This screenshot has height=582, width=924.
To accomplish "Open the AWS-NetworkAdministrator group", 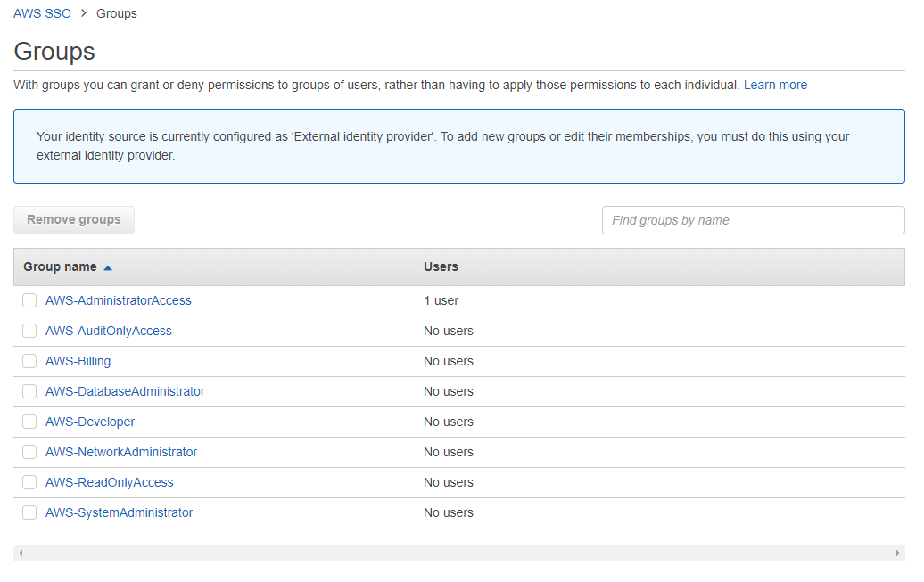I will point(121,453).
